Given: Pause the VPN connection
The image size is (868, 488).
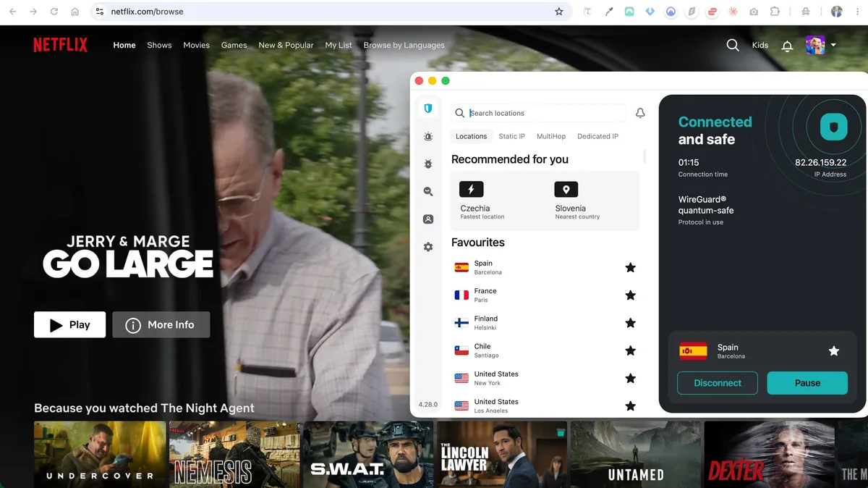Looking at the screenshot, I should pos(807,383).
